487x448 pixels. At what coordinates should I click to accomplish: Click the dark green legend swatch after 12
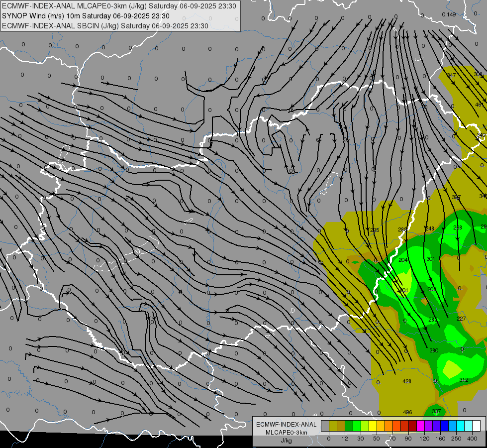(349, 426)
